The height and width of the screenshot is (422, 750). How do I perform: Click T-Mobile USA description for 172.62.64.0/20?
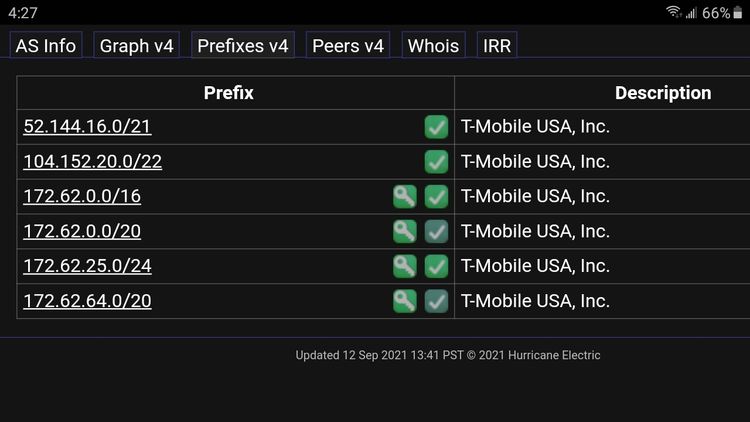(x=535, y=300)
